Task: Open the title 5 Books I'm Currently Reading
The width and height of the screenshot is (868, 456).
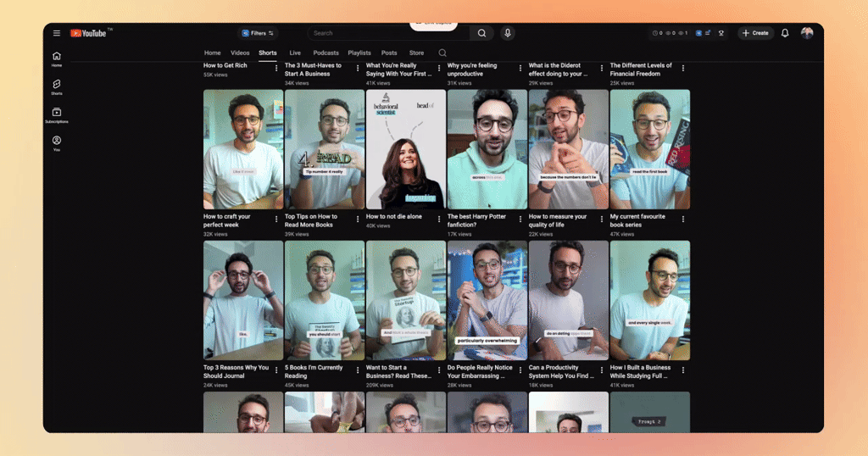Action: click(x=314, y=372)
